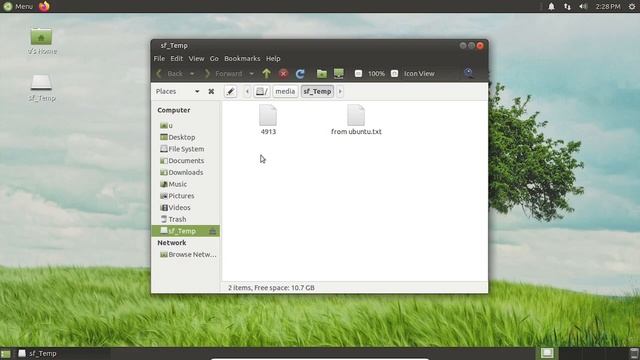Go up to the parent folder

point(267,73)
